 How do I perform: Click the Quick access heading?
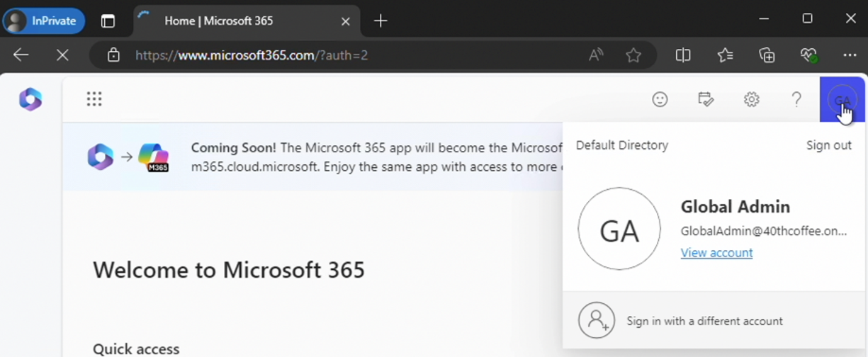136,349
